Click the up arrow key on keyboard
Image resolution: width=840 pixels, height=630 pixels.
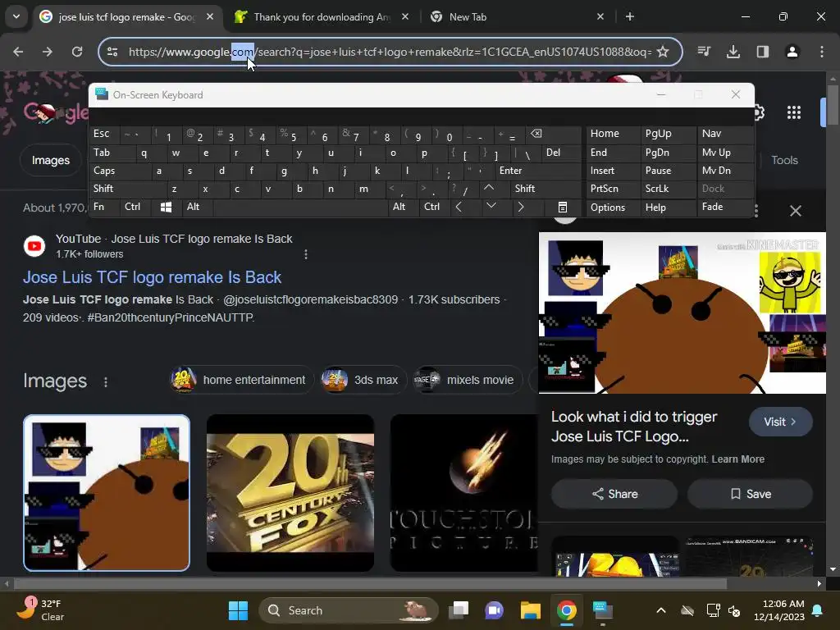click(493, 189)
